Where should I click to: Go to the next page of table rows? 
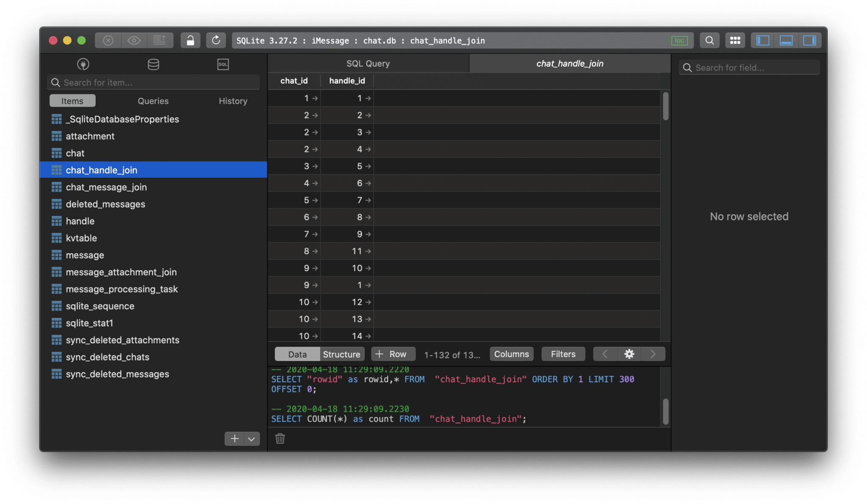click(653, 354)
